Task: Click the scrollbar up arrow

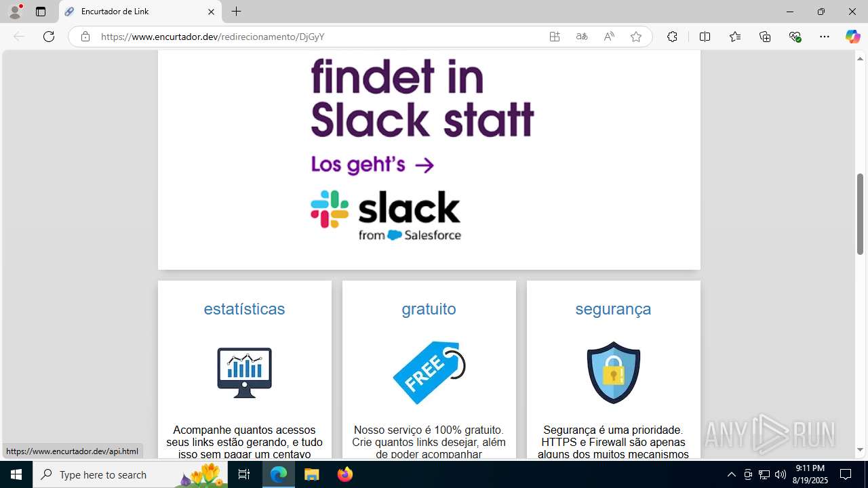Action: pos(860,58)
